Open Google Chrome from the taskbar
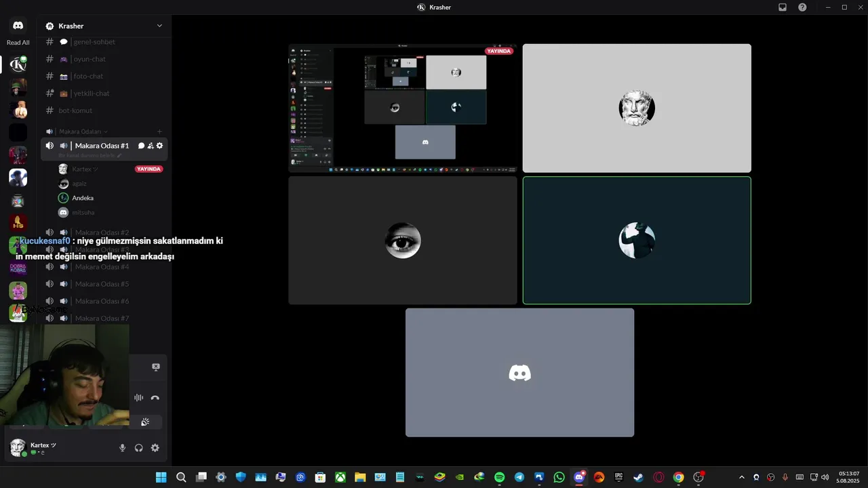This screenshot has height=488, width=868. click(678, 477)
